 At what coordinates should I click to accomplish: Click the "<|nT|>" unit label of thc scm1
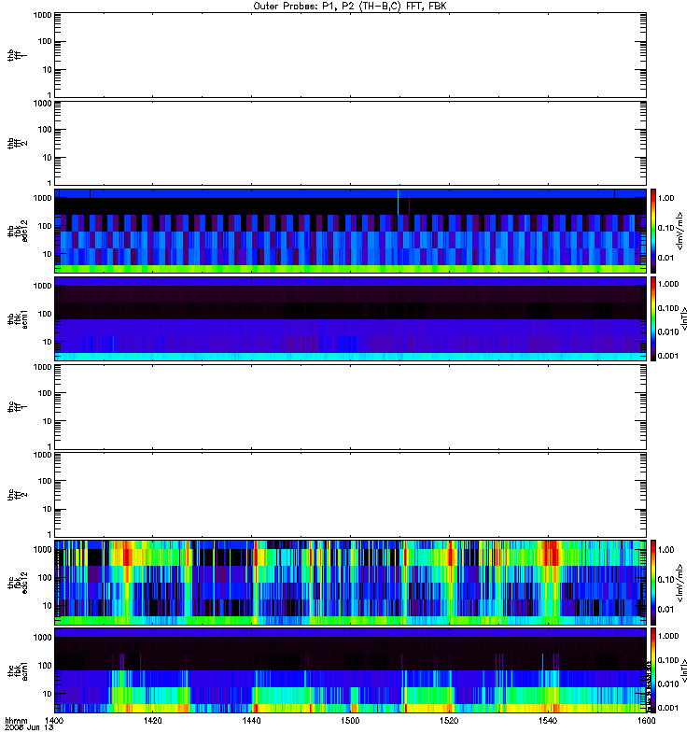tap(684, 670)
